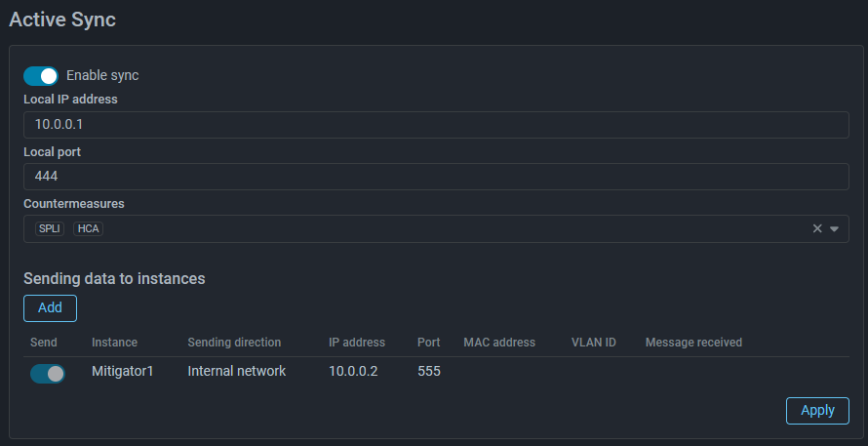This screenshot has width=868, height=446.
Task: Click the MAC address column header
Action: pos(499,343)
